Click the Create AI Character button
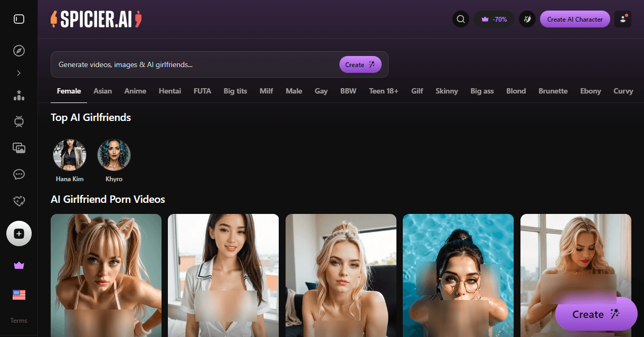Image resolution: width=644 pixels, height=337 pixels. pos(574,20)
